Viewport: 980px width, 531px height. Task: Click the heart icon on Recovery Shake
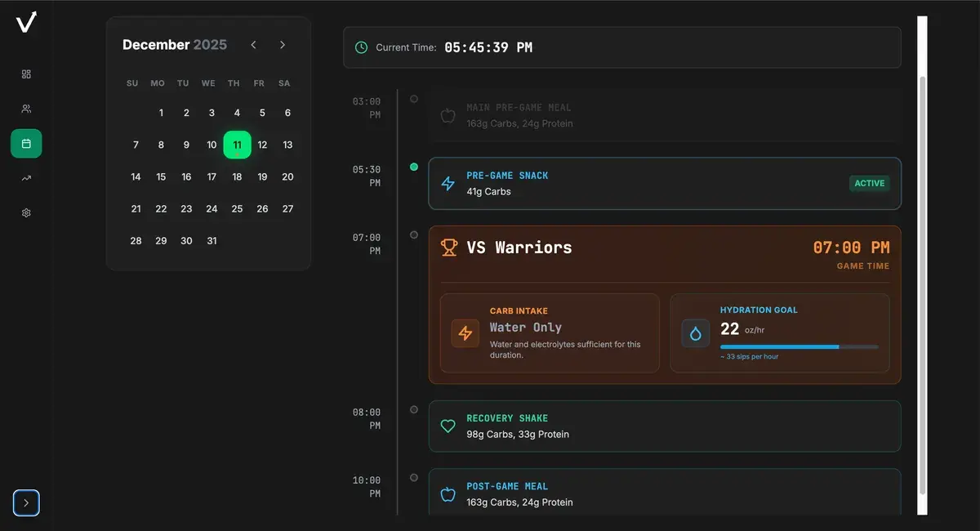click(448, 426)
